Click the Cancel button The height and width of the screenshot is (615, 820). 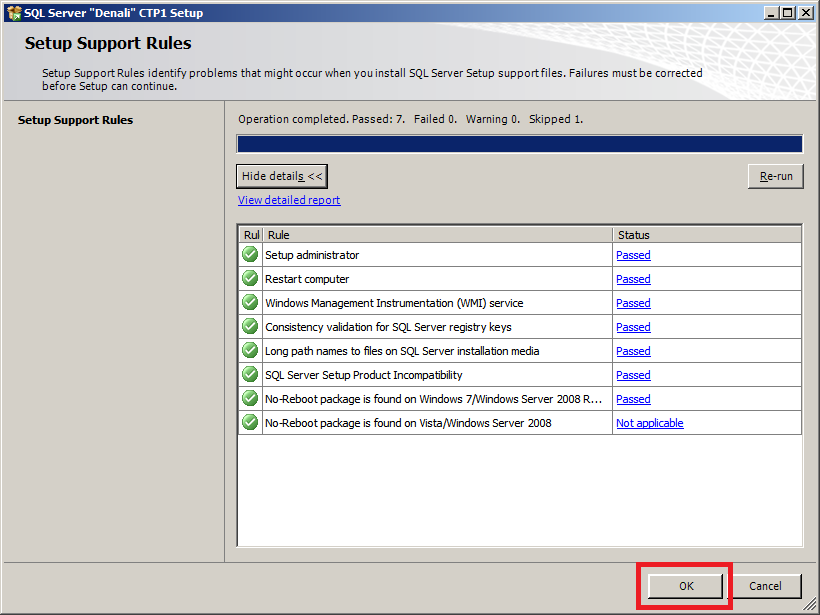coord(765,586)
